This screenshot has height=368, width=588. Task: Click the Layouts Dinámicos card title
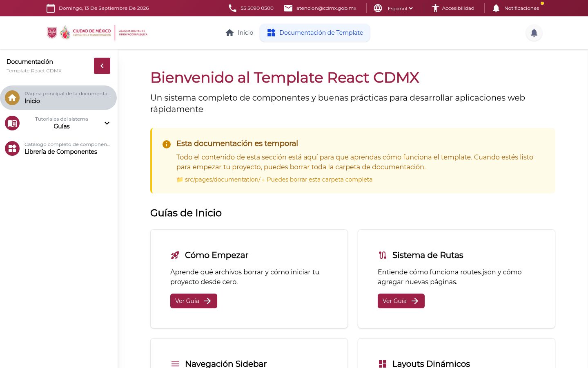pos(431,364)
